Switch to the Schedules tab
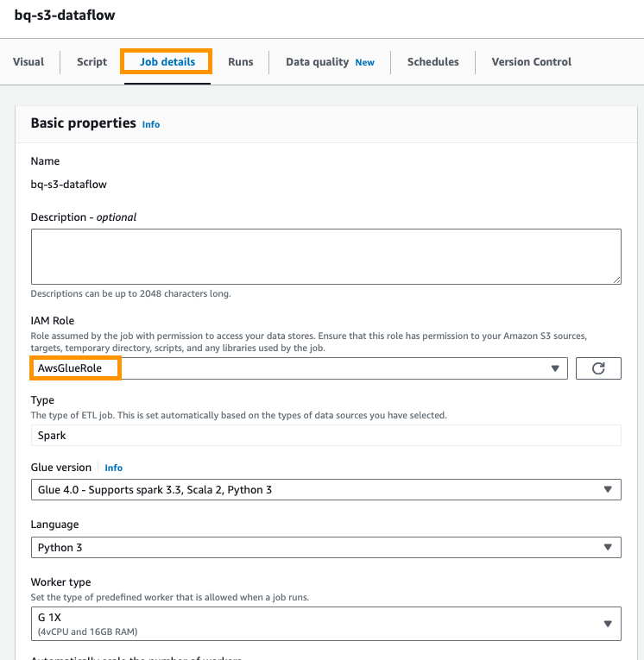The width and height of the screenshot is (644, 660). click(x=432, y=62)
